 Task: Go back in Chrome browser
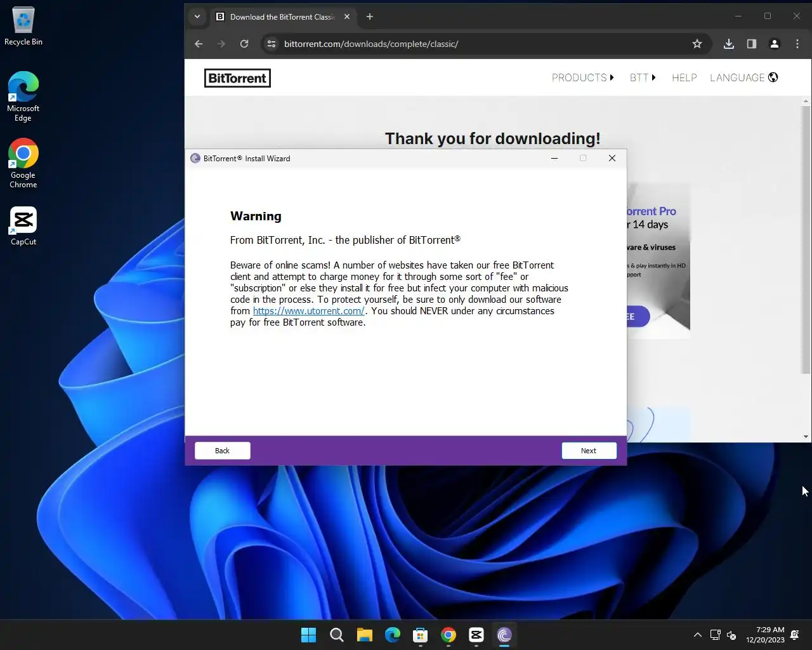[199, 44]
